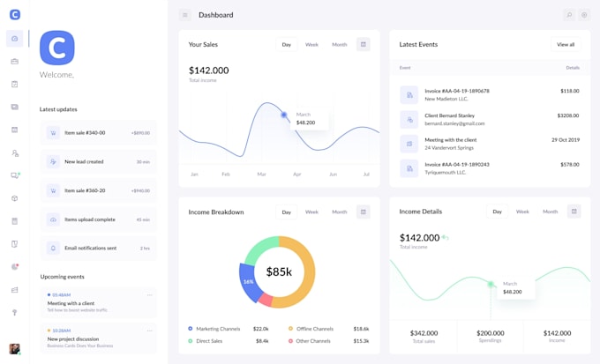Open the user avatar at sidebar bottom
The height and width of the screenshot is (364, 600).
(x=14, y=349)
